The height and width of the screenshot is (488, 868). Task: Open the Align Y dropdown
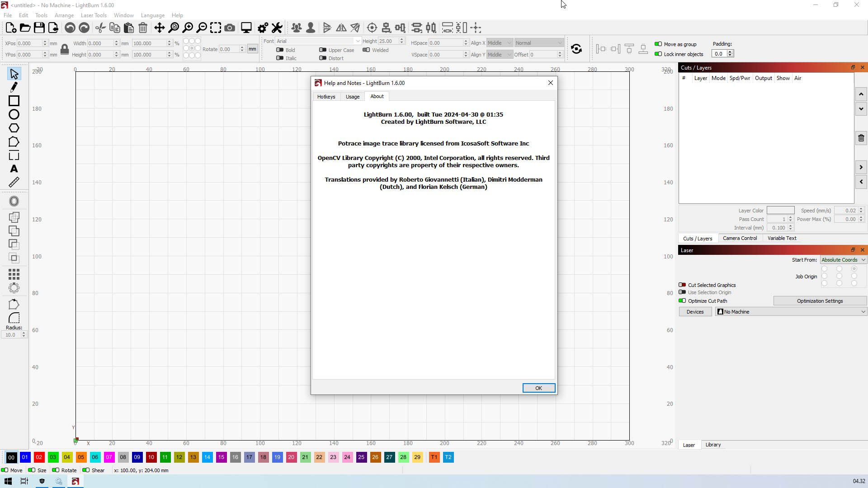(x=500, y=55)
